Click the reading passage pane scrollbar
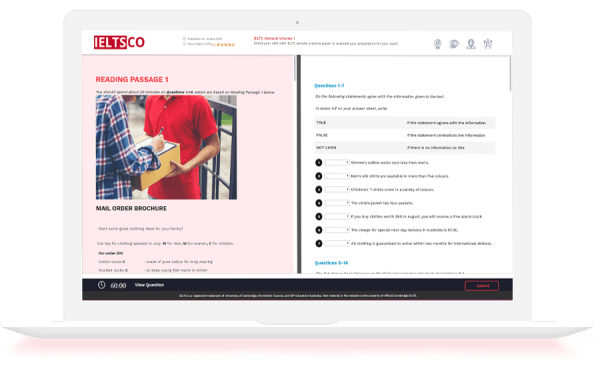 click(295, 69)
